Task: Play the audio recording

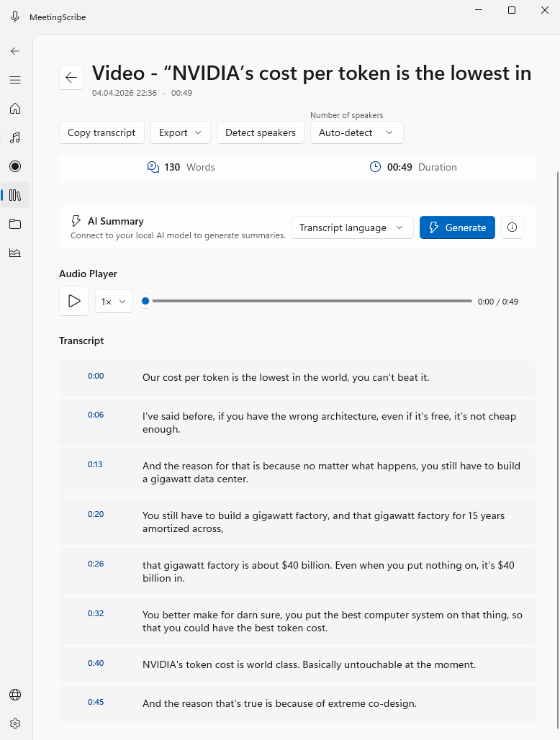Action: [x=74, y=301]
